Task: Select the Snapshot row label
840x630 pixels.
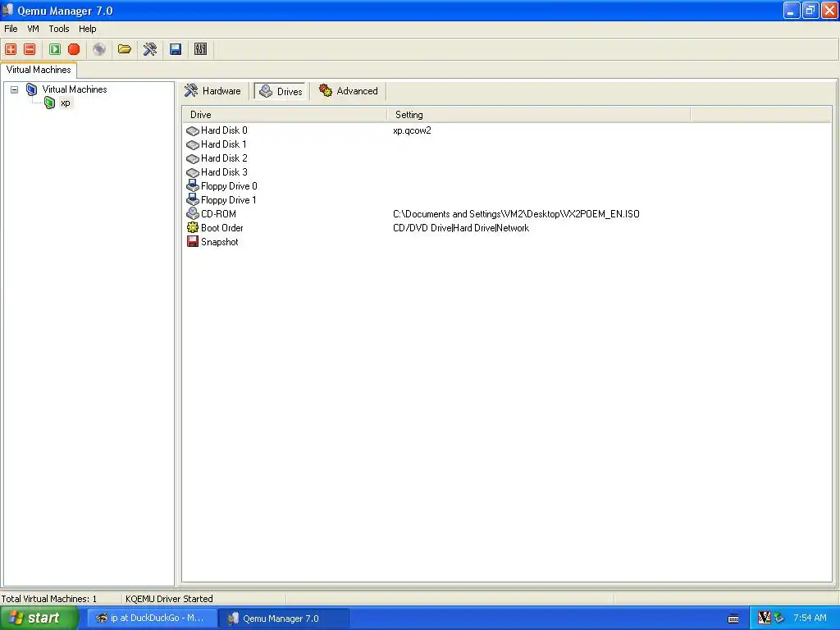Action: [220, 242]
